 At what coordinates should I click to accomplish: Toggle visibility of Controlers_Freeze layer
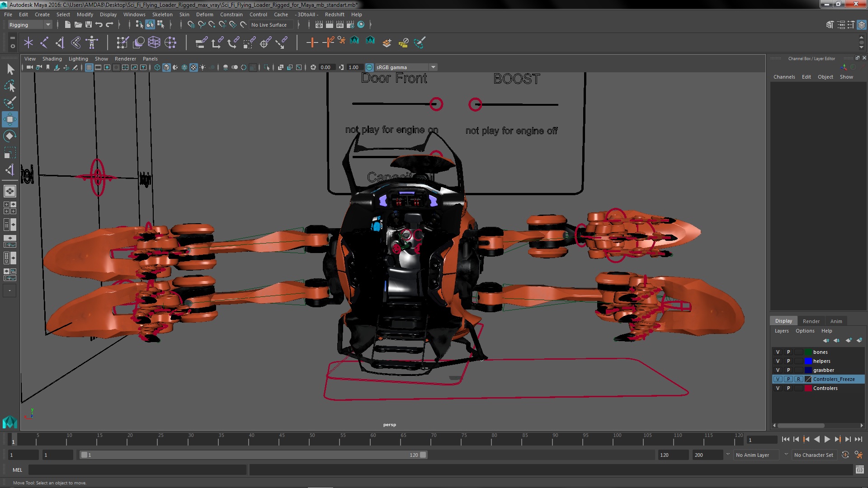point(778,379)
